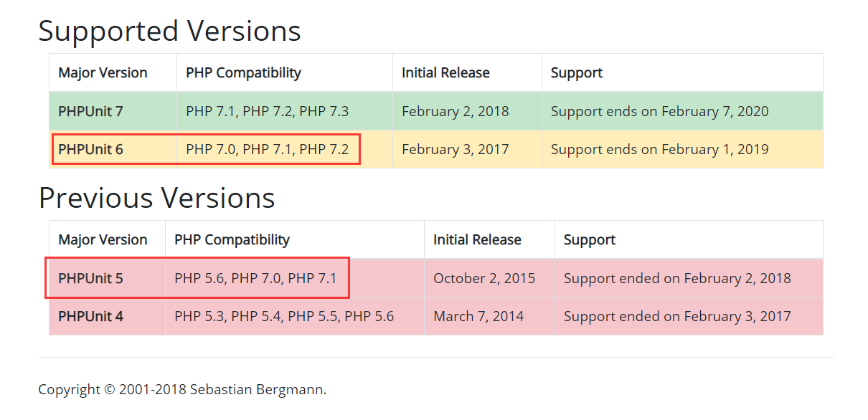
Task: Click Support ends on February 7, 2020
Action: pos(659,111)
